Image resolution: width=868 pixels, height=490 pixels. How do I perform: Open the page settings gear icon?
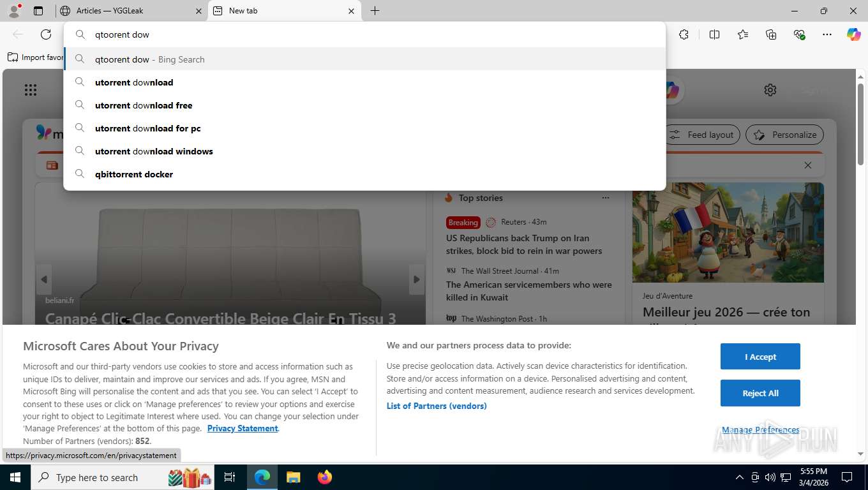pyautogui.click(x=770, y=90)
